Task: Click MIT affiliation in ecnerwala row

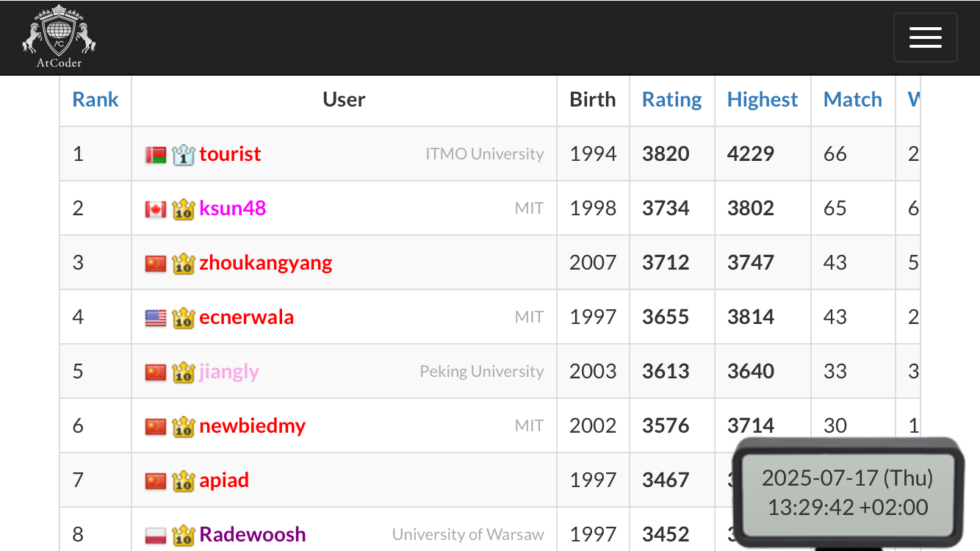Action: click(x=529, y=317)
